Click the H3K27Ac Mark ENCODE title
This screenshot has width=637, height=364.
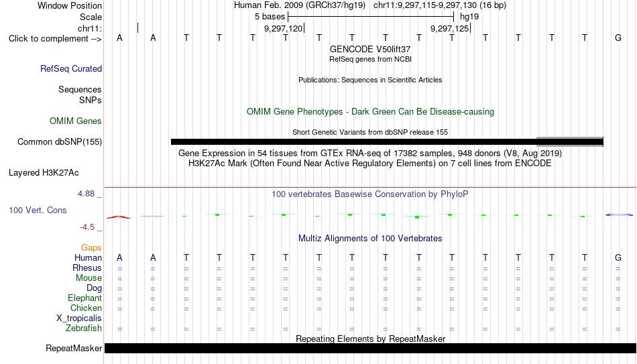pos(370,164)
